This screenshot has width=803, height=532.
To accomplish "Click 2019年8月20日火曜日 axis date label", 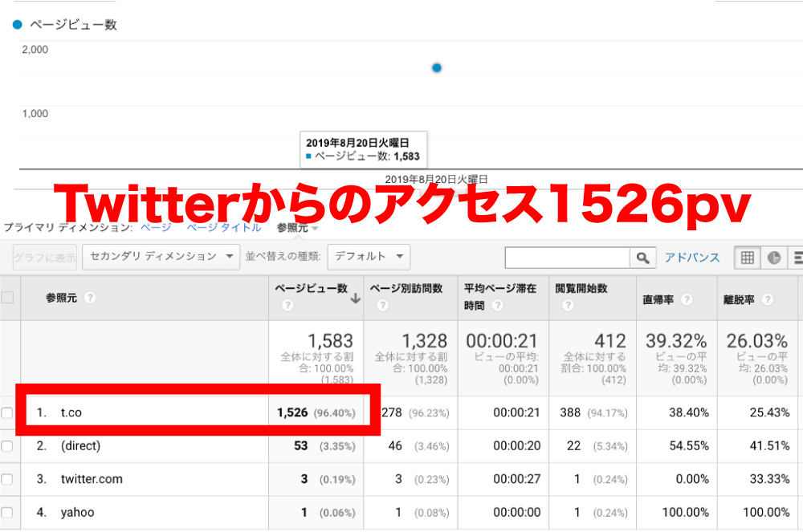I will [436, 180].
